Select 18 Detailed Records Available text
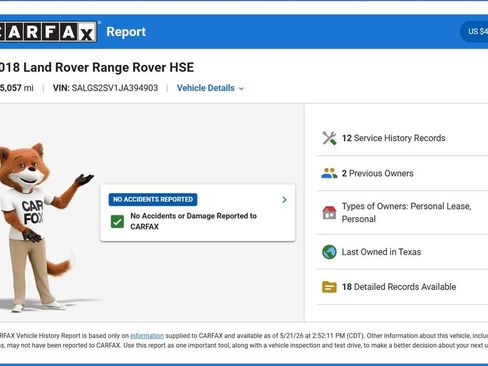This screenshot has width=488, height=366. (399, 287)
